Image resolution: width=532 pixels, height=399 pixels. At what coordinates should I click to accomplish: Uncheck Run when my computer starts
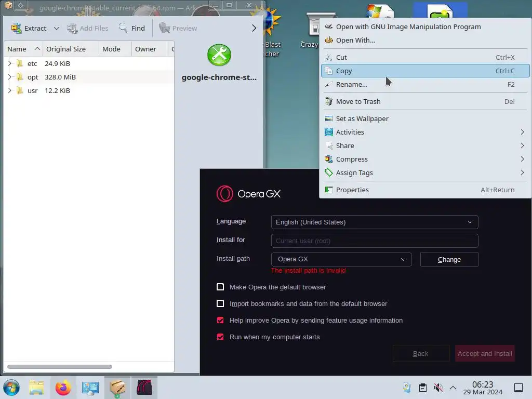point(220,337)
